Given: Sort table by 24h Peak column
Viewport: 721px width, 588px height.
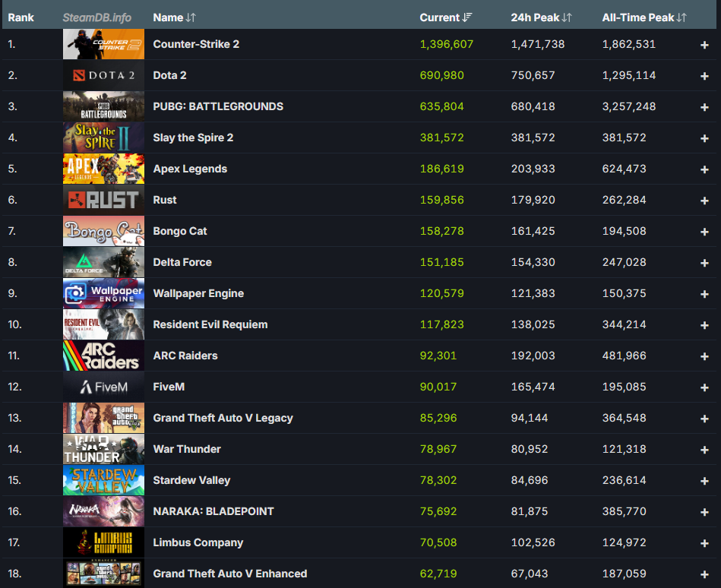Looking at the screenshot, I should pos(541,17).
